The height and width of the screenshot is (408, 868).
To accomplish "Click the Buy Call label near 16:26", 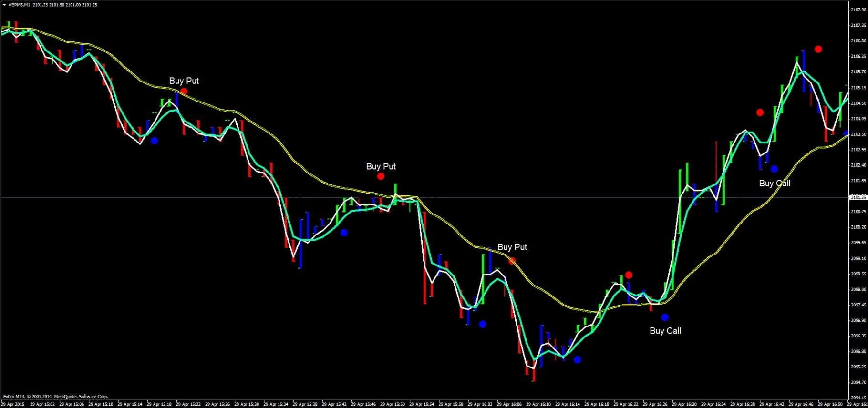I will coord(665,331).
